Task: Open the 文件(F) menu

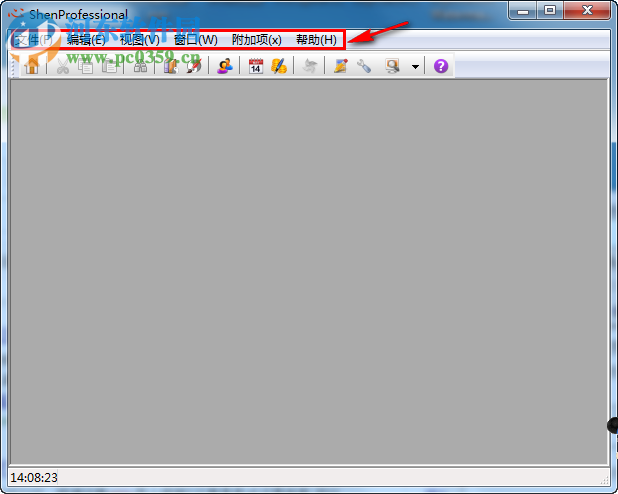Action: pyautogui.click(x=35, y=40)
